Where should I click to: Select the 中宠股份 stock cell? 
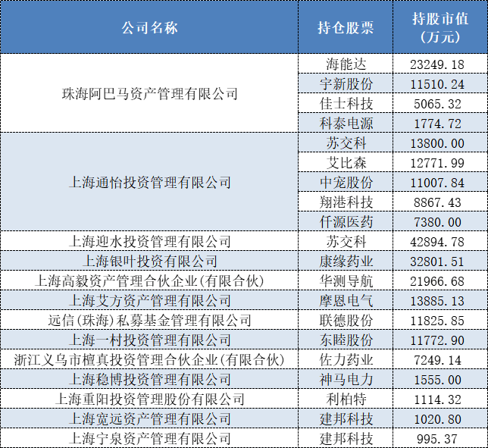346,182
